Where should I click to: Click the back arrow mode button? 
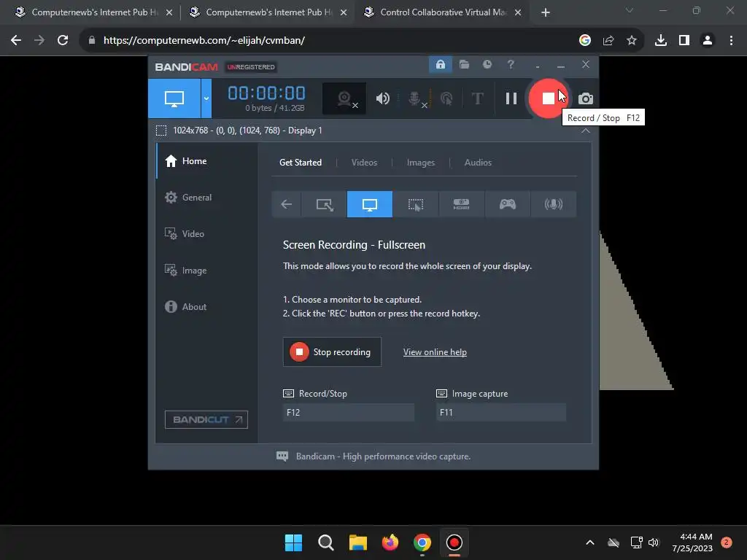(286, 204)
